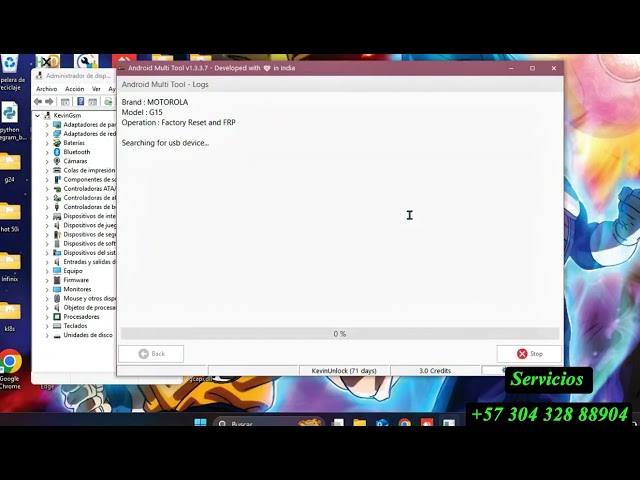Select Entradas y salidas de audio row
The height and width of the screenshot is (480, 640).
[84, 262]
